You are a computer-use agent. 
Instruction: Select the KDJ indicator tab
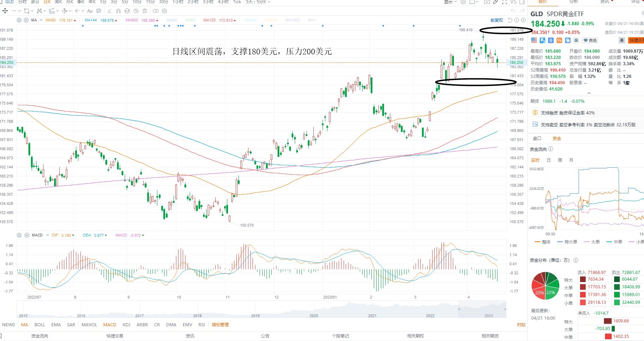[126, 325]
